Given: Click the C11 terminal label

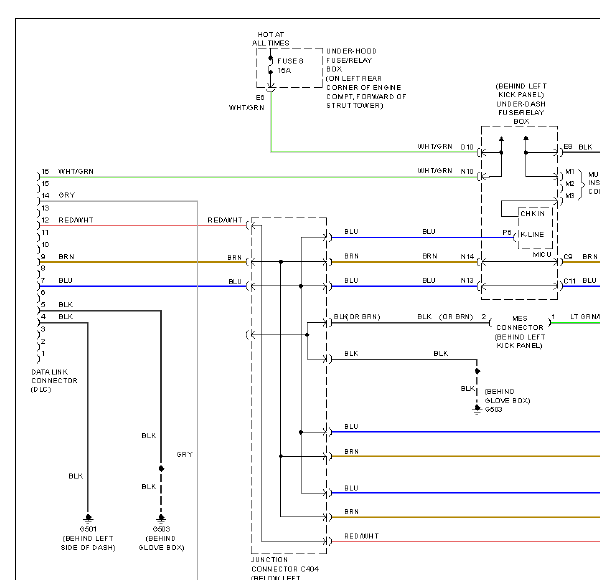Looking at the screenshot, I should point(569,281).
